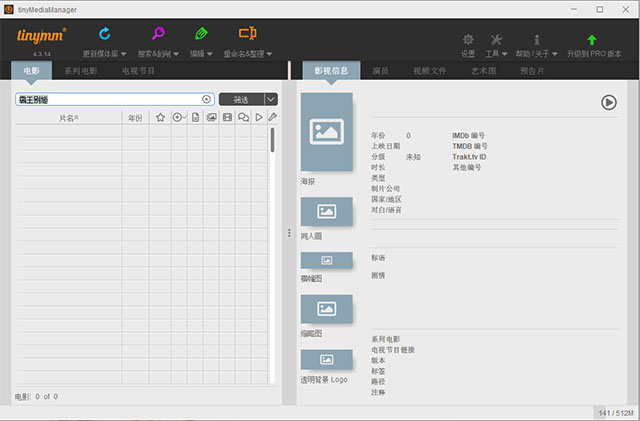This screenshot has width=640, height=421.
Task: Clear the search field with the X icon
Action: pyautogui.click(x=207, y=99)
